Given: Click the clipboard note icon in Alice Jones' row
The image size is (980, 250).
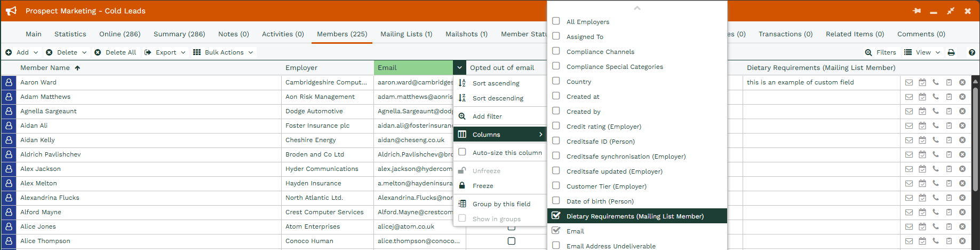Looking at the screenshot, I should pyautogui.click(x=949, y=226).
